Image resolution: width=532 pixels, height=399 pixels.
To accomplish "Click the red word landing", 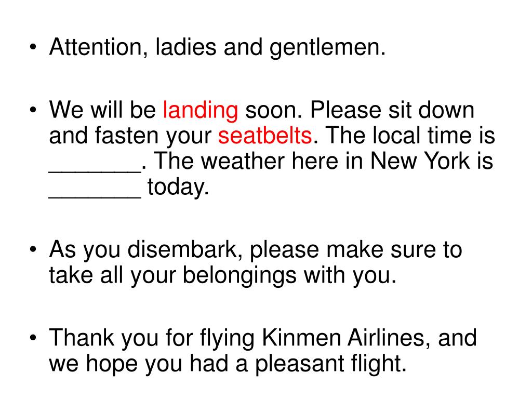I will [200, 111].
